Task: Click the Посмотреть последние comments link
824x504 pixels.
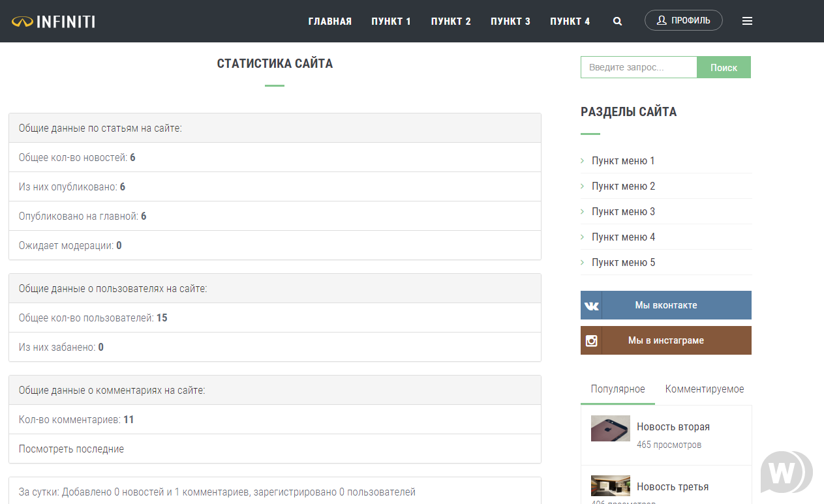Action: (x=71, y=449)
